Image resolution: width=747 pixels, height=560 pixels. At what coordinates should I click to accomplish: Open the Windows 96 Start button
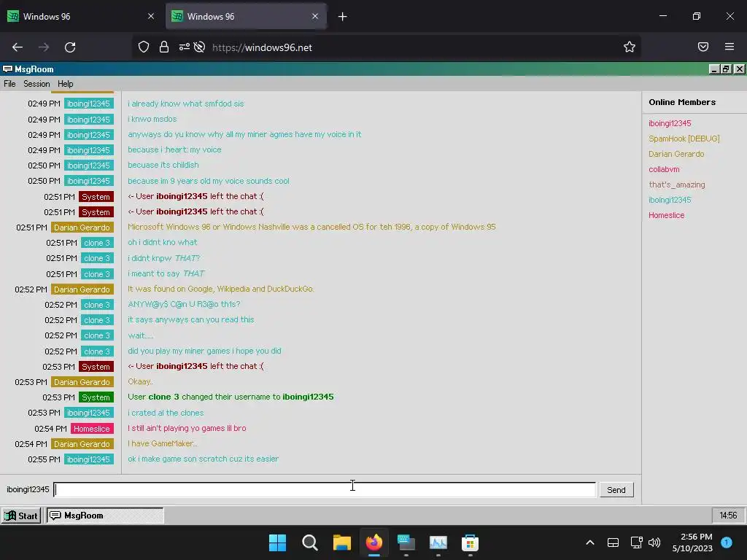21,516
